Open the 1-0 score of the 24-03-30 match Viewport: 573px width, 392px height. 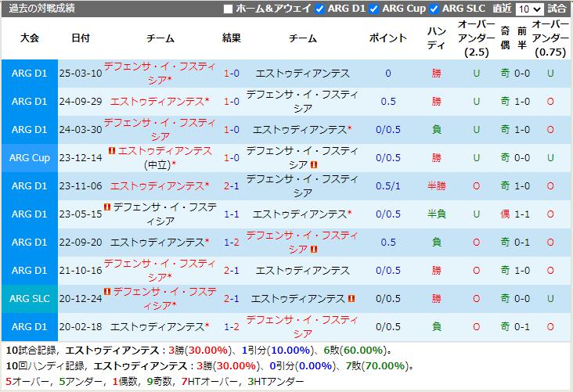point(232,130)
